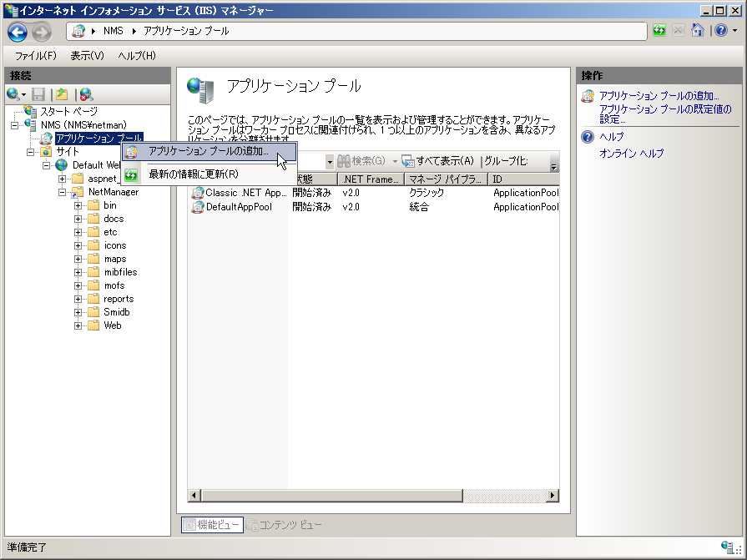
Task: Expand the mofs folder
Action: click(78, 285)
